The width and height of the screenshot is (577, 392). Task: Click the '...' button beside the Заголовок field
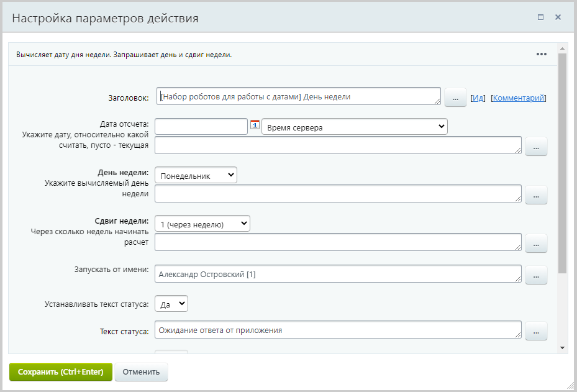click(455, 98)
